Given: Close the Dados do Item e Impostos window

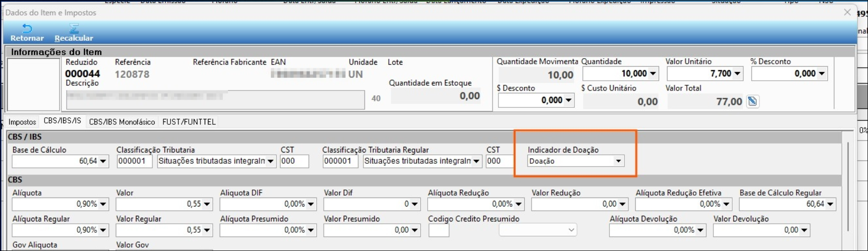Looking at the screenshot, I should (847, 13).
